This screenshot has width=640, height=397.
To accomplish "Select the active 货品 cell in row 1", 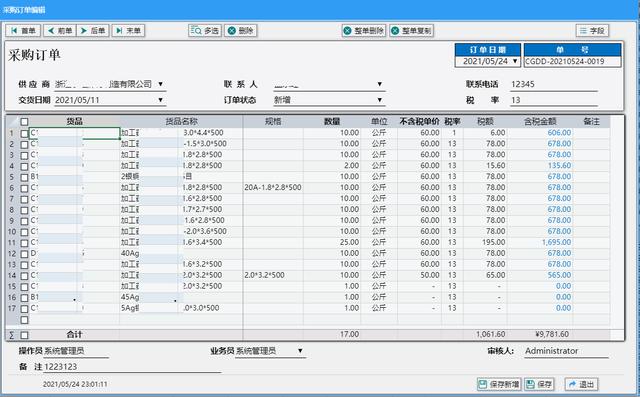I will pyautogui.click(x=74, y=133).
